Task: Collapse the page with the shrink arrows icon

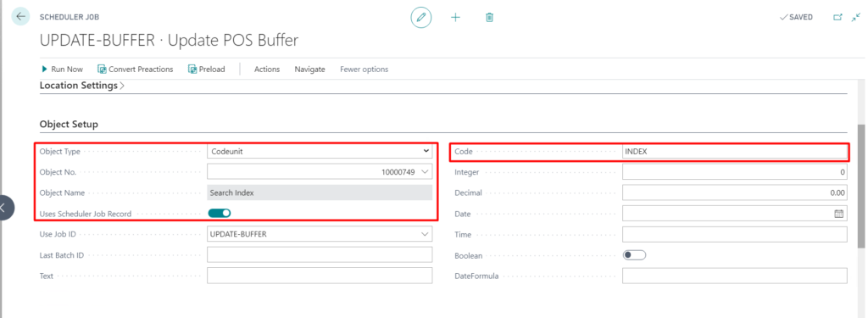Action: (856, 17)
